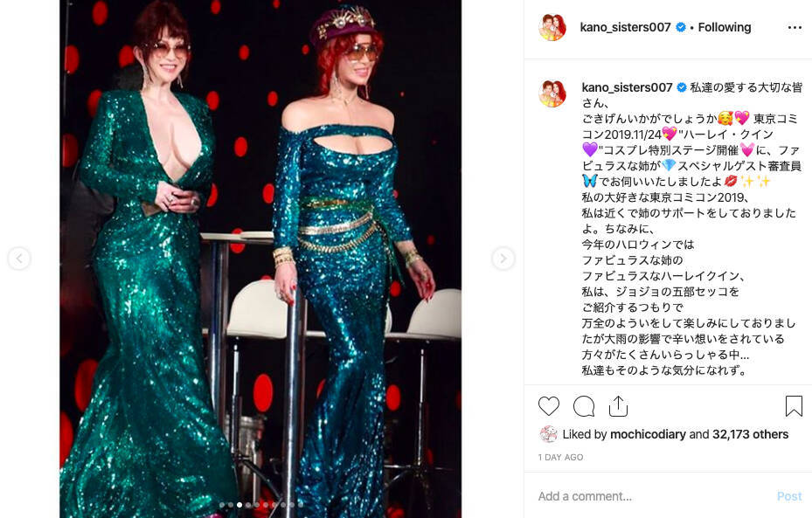
Task: Open the avatar next to the caption
Action: [x=552, y=93]
